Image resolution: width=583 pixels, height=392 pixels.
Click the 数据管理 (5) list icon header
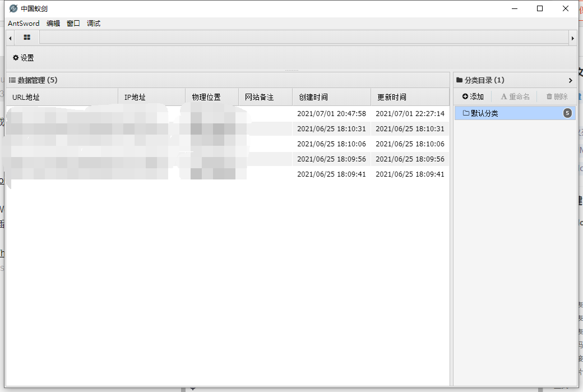[x=12, y=80]
